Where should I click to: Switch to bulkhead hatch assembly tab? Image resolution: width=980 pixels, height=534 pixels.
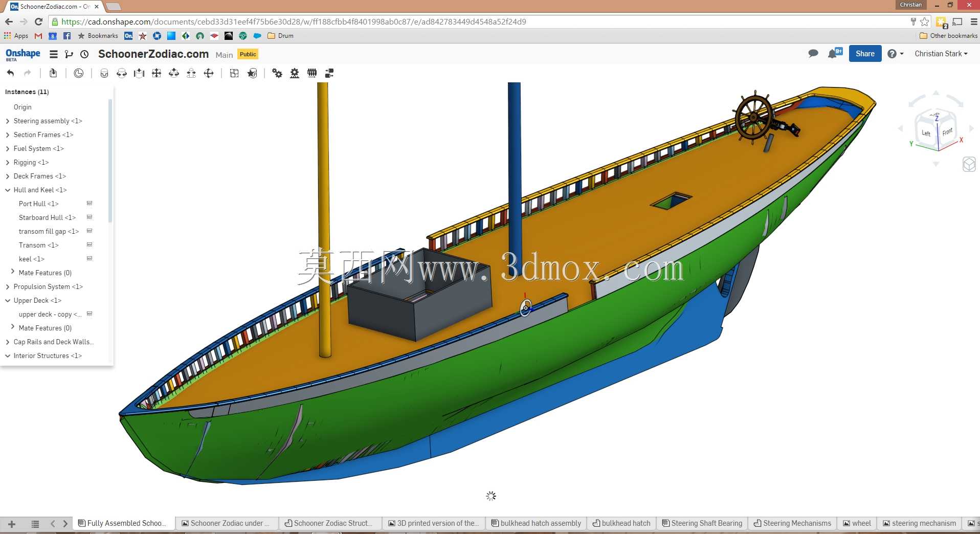(x=536, y=523)
